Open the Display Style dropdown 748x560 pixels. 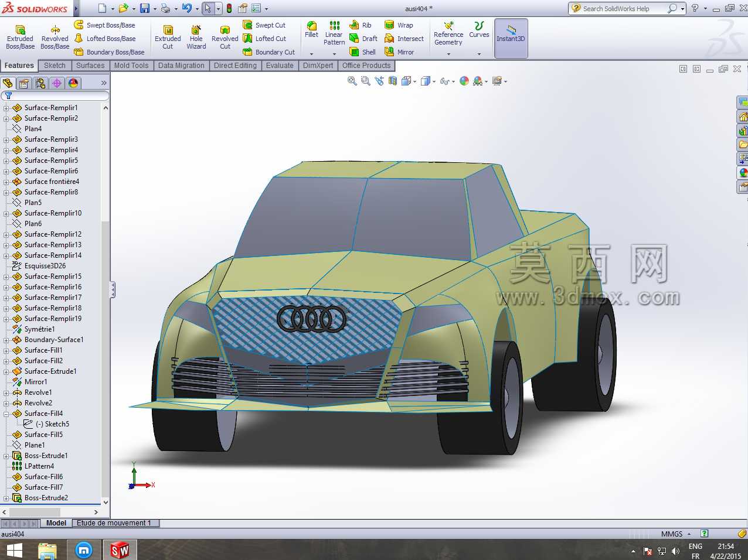434,82
